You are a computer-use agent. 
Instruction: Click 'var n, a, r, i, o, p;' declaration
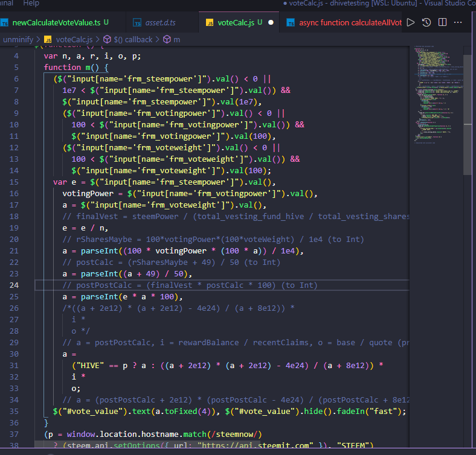pos(92,56)
